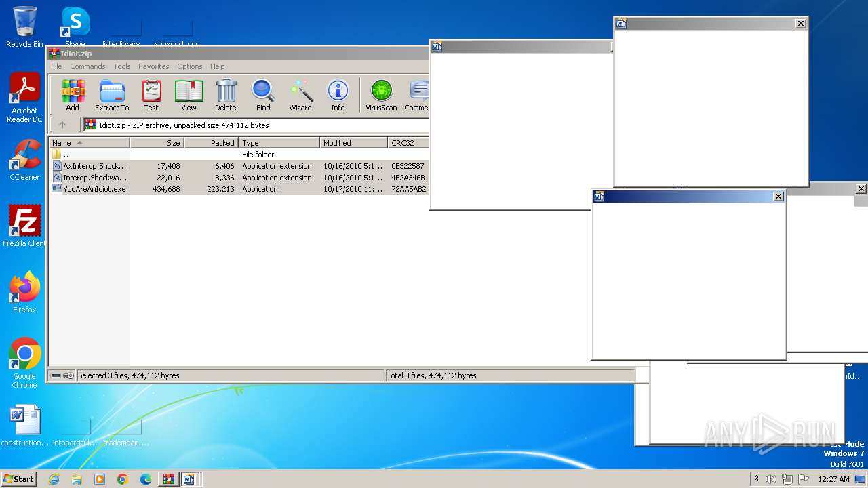
Task: Click the packed size 223,213 cell
Action: [220, 189]
